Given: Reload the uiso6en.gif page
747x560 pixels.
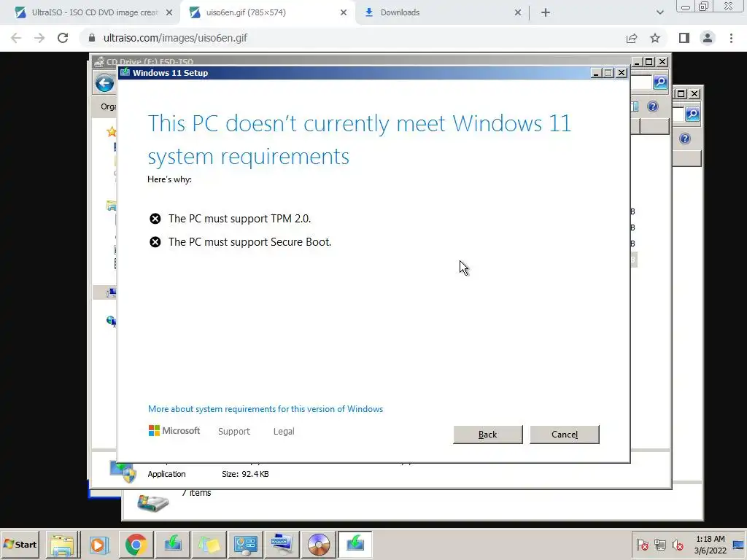Looking at the screenshot, I should 63,38.
